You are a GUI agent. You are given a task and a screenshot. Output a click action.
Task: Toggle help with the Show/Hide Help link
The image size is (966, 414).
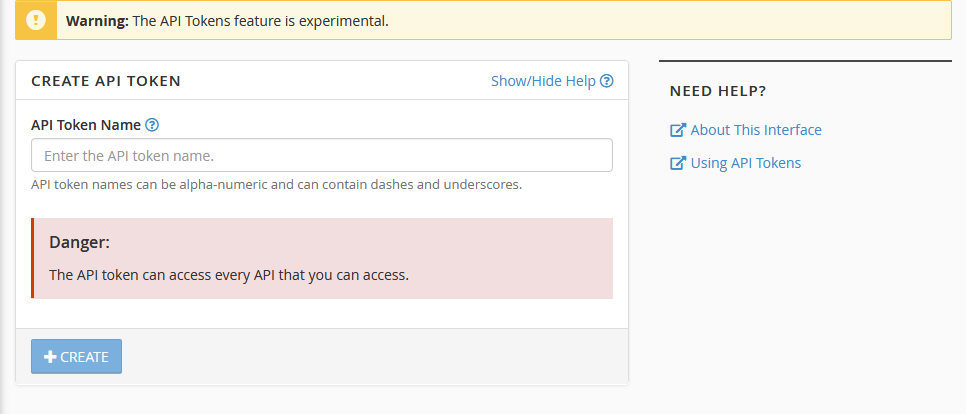(x=543, y=81)
